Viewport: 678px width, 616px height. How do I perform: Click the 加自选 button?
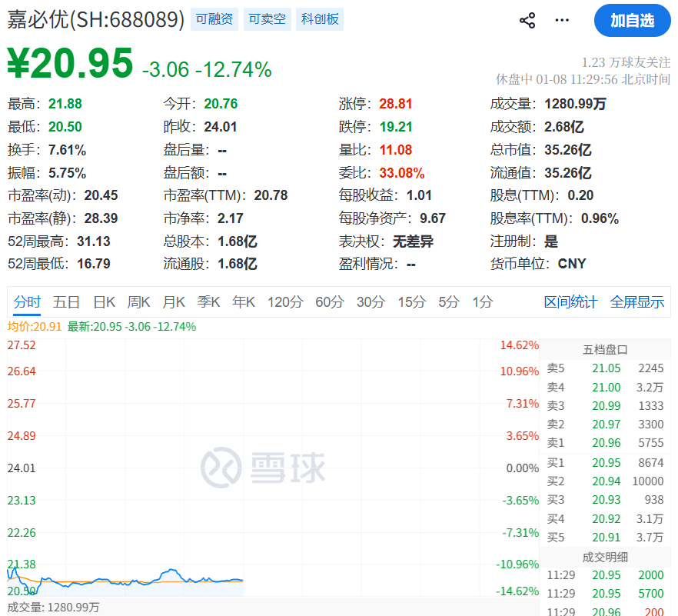pyautogui.click(x=632, y=21)
